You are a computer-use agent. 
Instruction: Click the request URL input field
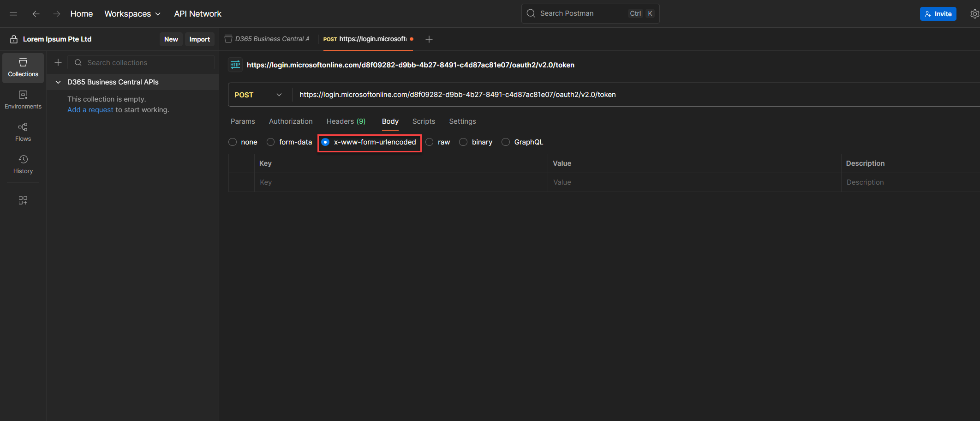(x=637, y=95)
